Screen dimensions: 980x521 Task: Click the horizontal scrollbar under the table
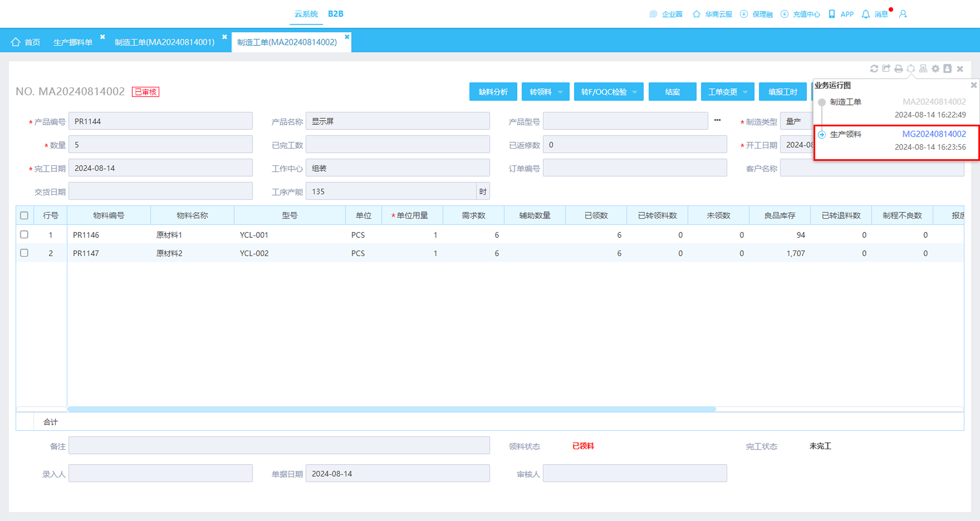pos(391,409)
